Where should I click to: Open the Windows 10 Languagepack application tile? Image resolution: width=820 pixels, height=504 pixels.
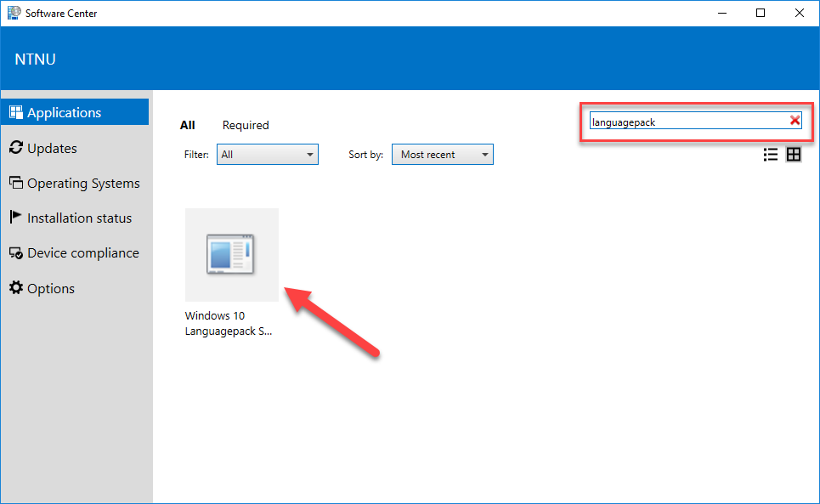[232, 255]
